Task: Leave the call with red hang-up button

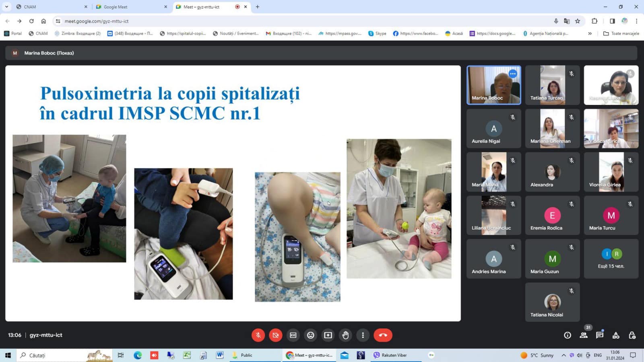Action: coord(382,335)
